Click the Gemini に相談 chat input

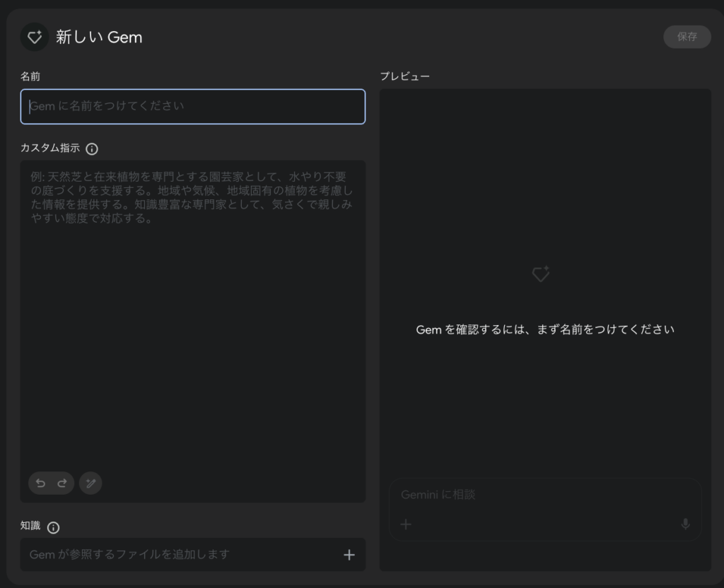coord(537,495)
